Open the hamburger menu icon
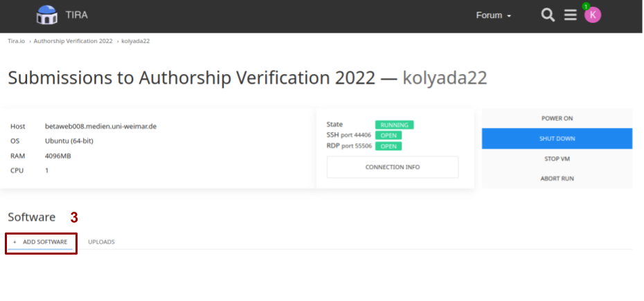 pos(570,15)
